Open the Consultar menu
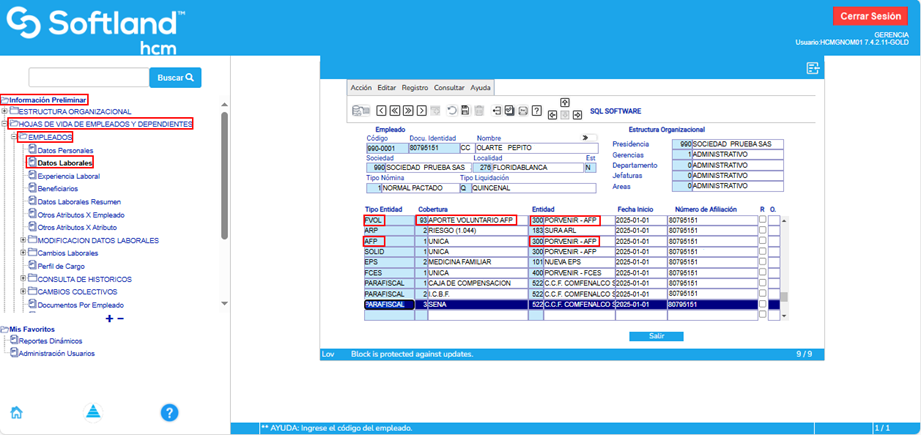This screenshot has height=435, width=921. click(x=449, y=88)
